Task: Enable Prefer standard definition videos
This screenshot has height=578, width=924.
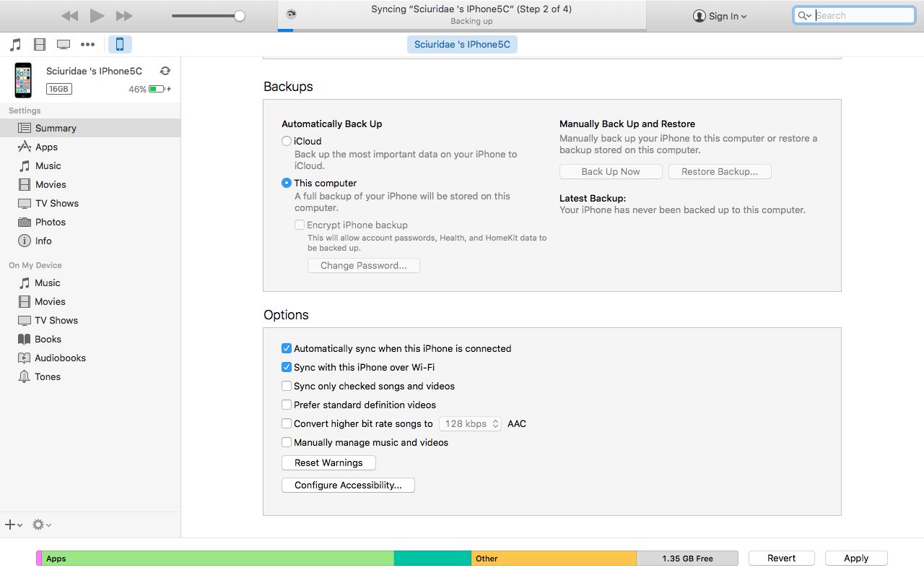Action: [x=287, y=405]
